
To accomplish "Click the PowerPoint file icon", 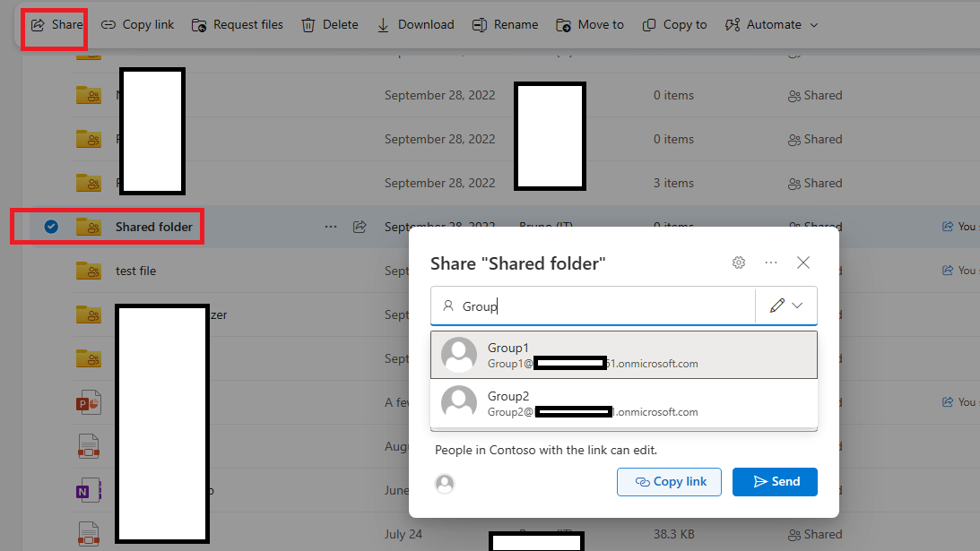I will (89, 403).
